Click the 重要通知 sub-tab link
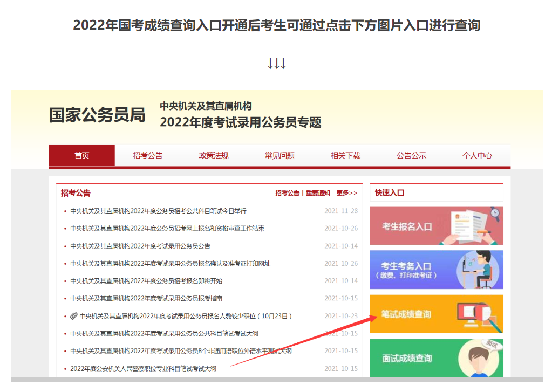This screenshot has width=552, height=392. (x=317, y=193)
